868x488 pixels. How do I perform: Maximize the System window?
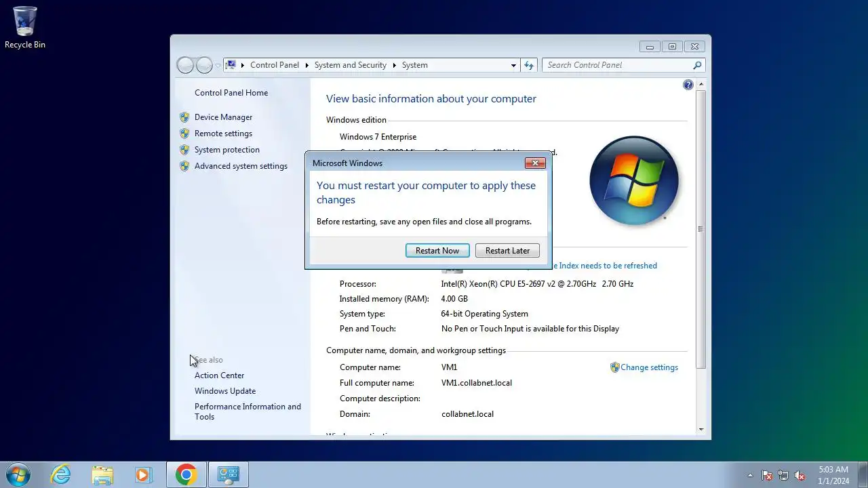672,47
